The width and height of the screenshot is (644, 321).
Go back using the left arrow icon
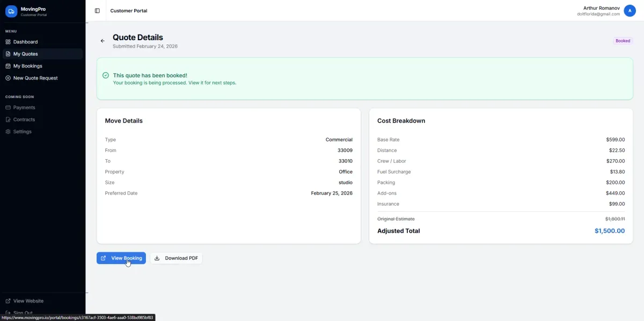[x=103, y=41]
